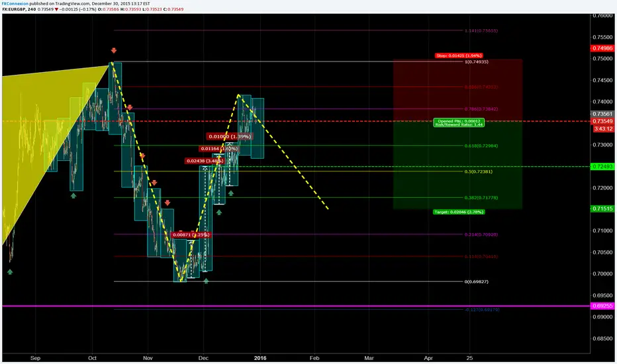
Task: Select the C:0.73549 close value
Action: pyautogui.click(x=173, y=9)
